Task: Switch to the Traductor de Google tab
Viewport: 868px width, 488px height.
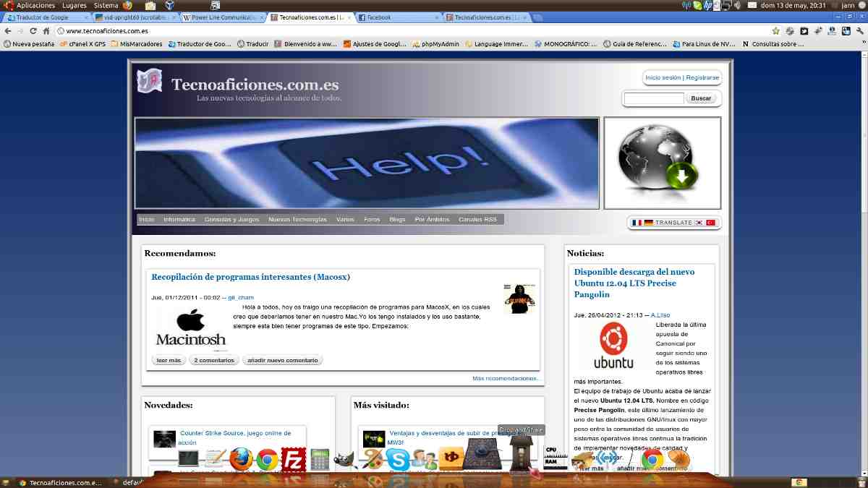Action: point(46,17)
